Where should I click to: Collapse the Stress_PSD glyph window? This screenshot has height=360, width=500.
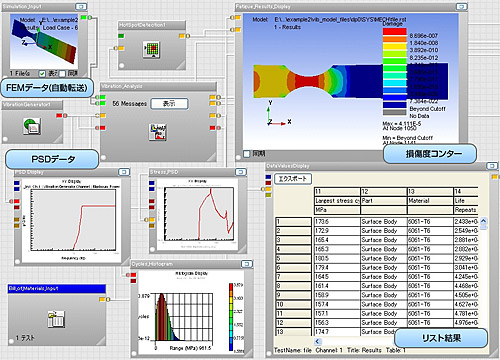(241, 172)
